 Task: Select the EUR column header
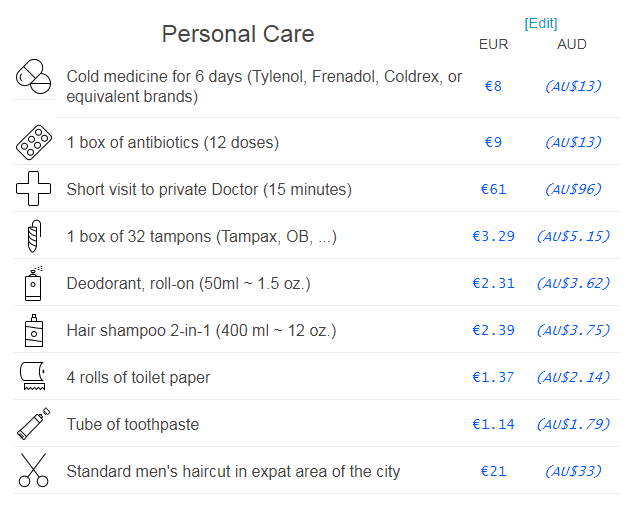(493, 44)
